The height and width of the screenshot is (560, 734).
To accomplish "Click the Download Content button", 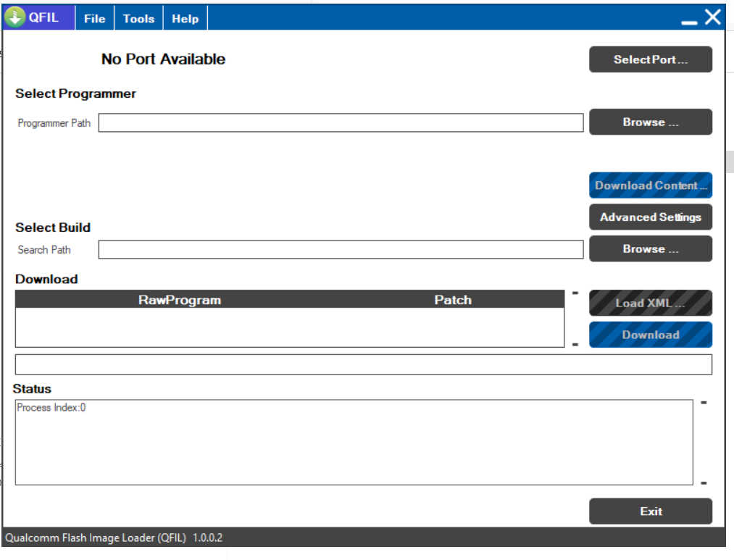I will coord(651,185).
